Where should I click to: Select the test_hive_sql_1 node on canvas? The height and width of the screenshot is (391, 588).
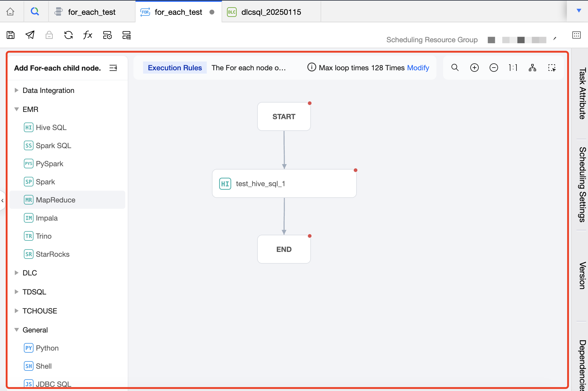(x=284, y=184)
